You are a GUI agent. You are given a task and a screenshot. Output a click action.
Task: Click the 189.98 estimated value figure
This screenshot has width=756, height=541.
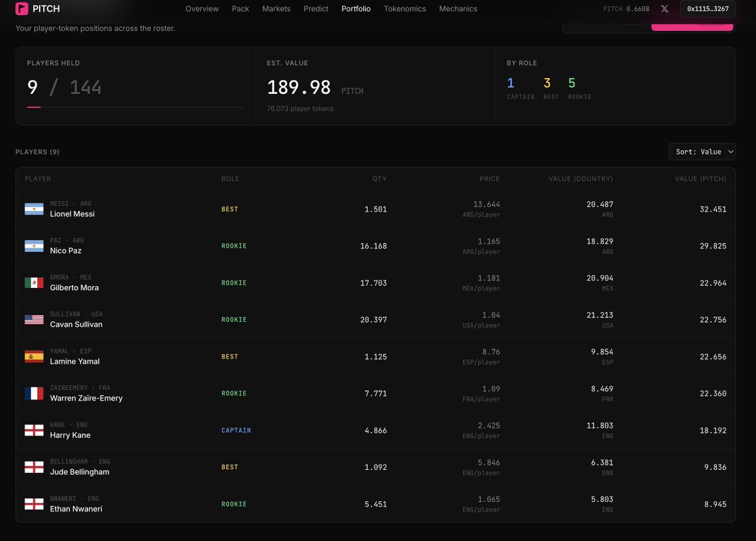coord(299,88)
